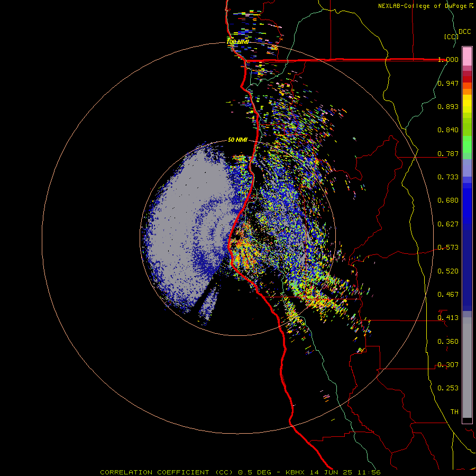Screen dimensions: 476x476
Task: Click the 0.413 value on the scale
Action: point(448,318)
